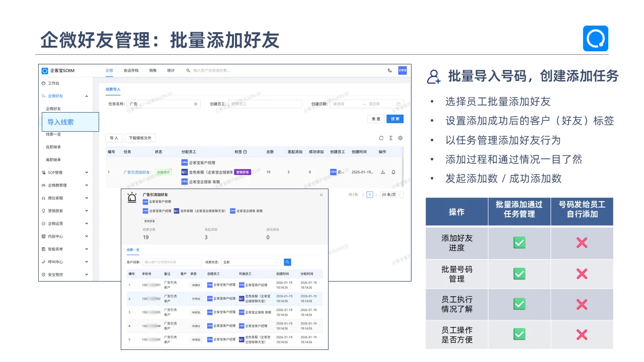Viewport: 644px width, 362px height.
Task: Select 在职继承 in the sidebar
Action: coord(53,147)
